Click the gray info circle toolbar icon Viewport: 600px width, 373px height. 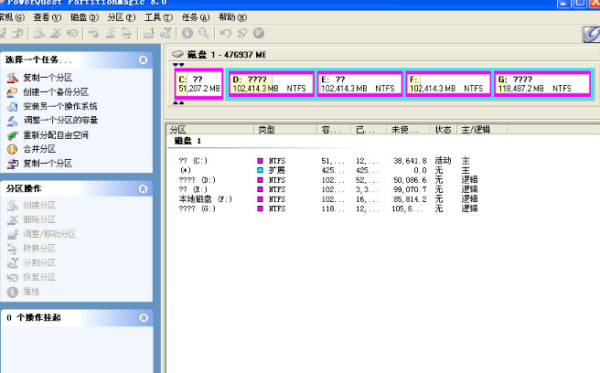coord(187,33)
